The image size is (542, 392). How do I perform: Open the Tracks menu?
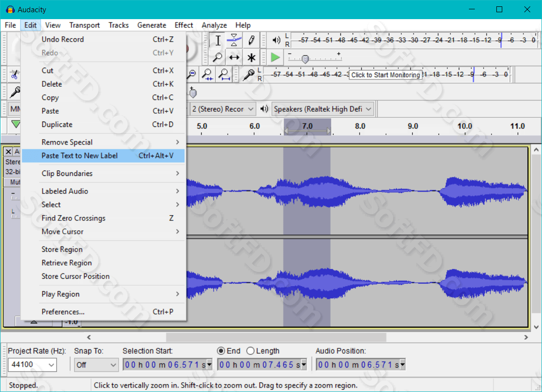point(119,25)
